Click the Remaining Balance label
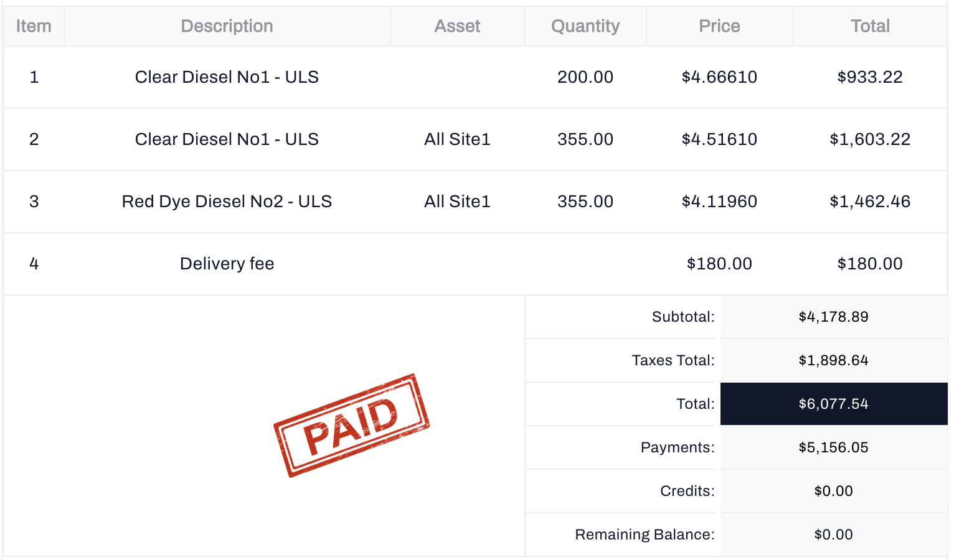Screen dimensions: 954x560 (x=645, y=534)
